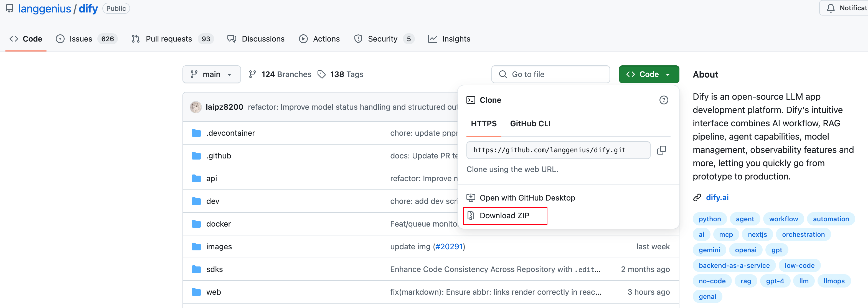Select the gemini topic tag

click(709, 250)
